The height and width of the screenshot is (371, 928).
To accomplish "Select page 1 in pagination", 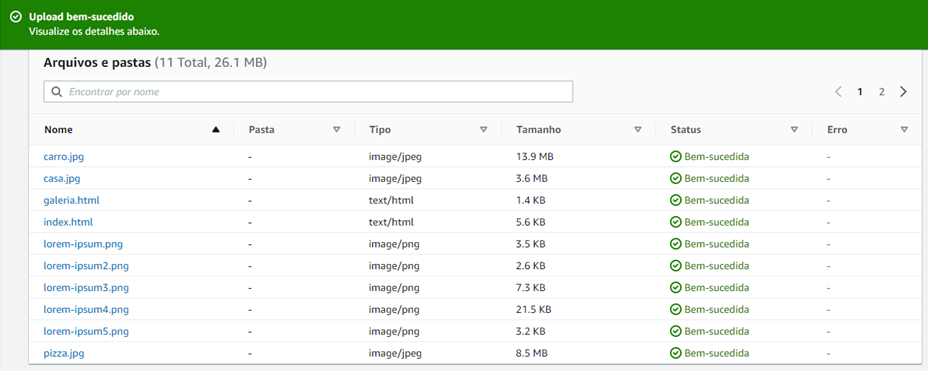I will coord(860,92).
